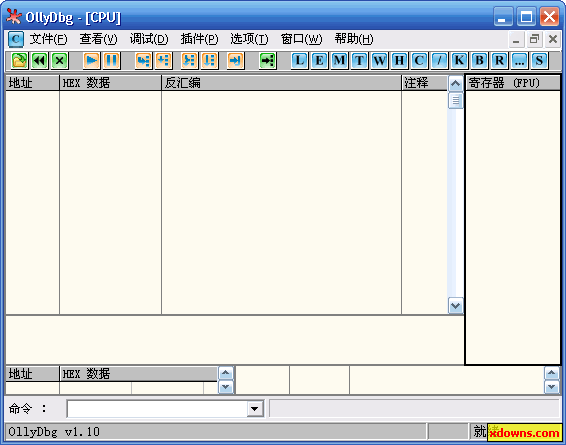This screenshot has height=445, width=566.
Task: Show the Memory map with M button
Action: pos(339,61)
